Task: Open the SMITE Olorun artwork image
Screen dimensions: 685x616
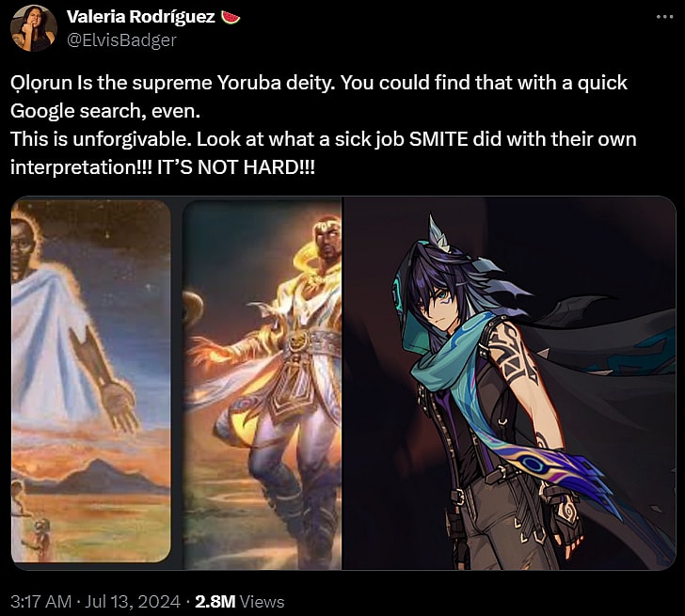Action: pos(262,385)
